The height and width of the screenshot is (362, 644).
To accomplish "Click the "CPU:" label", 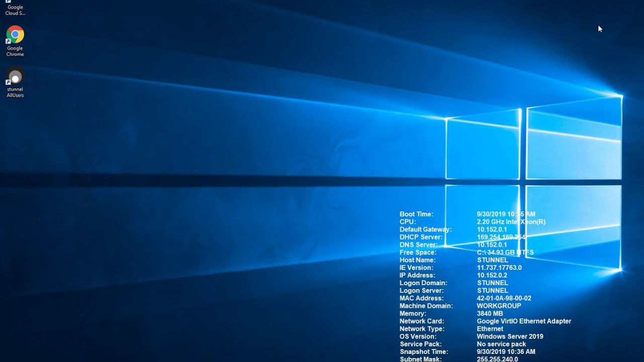I will (408, 222).
